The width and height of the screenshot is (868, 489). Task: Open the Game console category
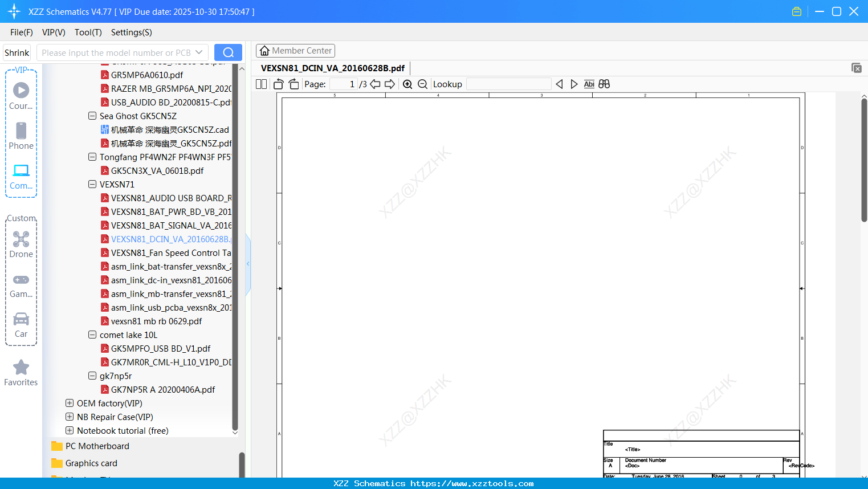point(21,285)
